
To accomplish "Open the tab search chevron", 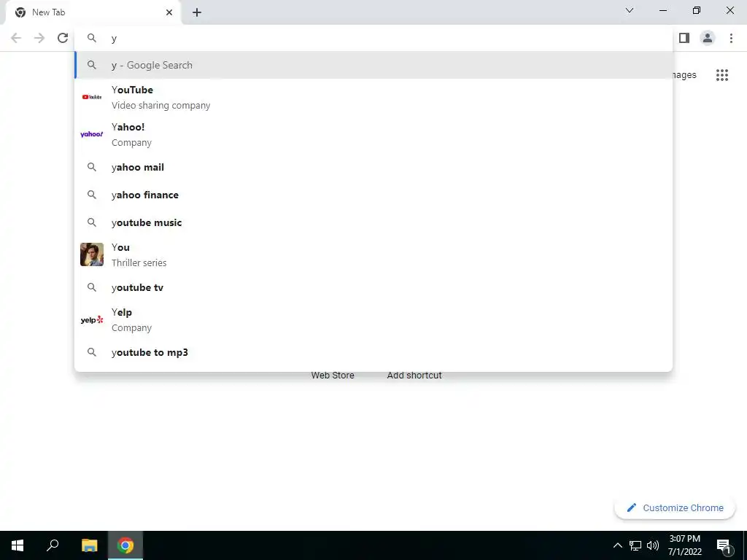I will 630,10.
